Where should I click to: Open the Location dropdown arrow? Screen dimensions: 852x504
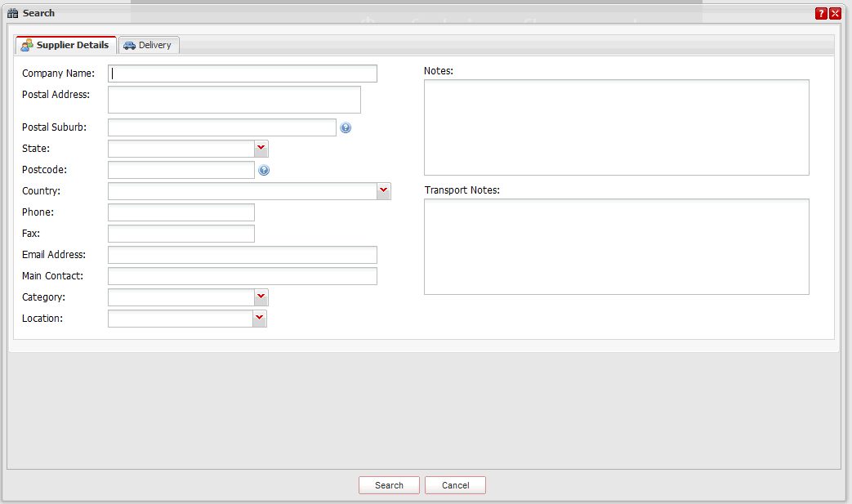point(260,319)
